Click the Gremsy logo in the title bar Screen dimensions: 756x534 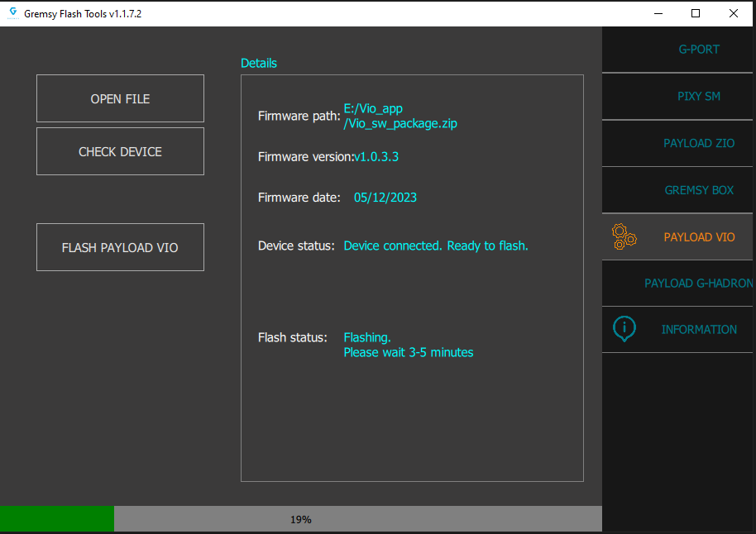(x=12, y=13)
